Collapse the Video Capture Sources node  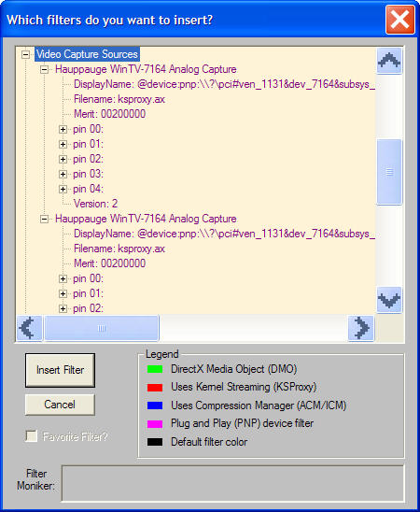(x=25, y=54)
